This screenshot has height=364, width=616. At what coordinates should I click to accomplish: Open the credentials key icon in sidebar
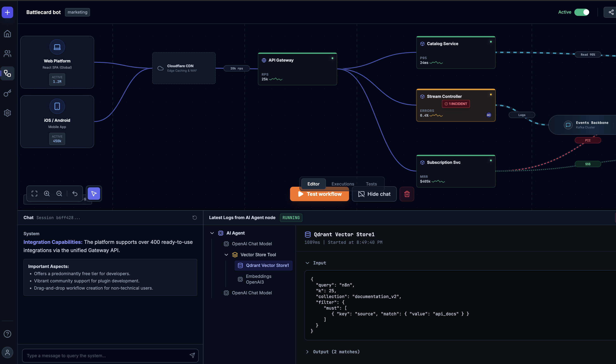7,93
